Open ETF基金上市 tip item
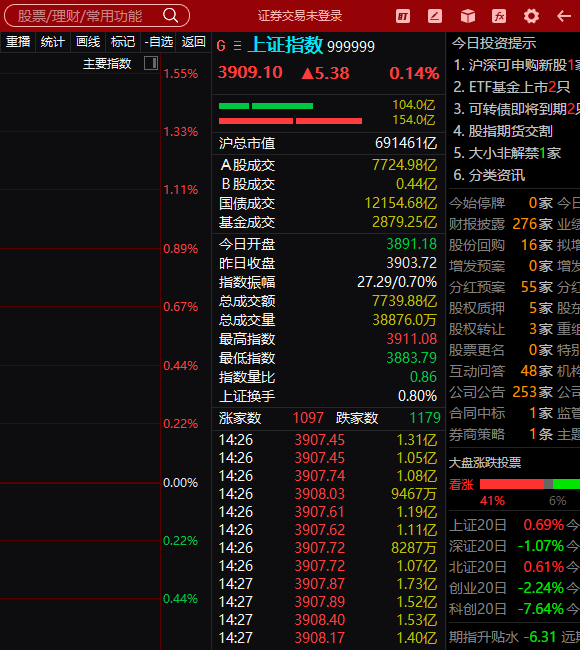 coord(512,87)
